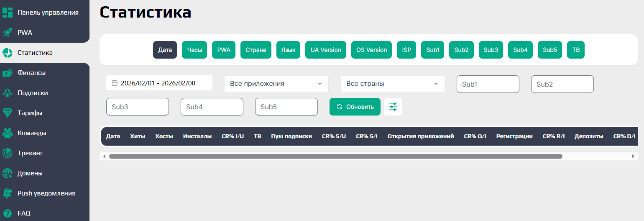Open Push уведомления from the sidebar
The image size is (644, 221).
coord(45,193)
